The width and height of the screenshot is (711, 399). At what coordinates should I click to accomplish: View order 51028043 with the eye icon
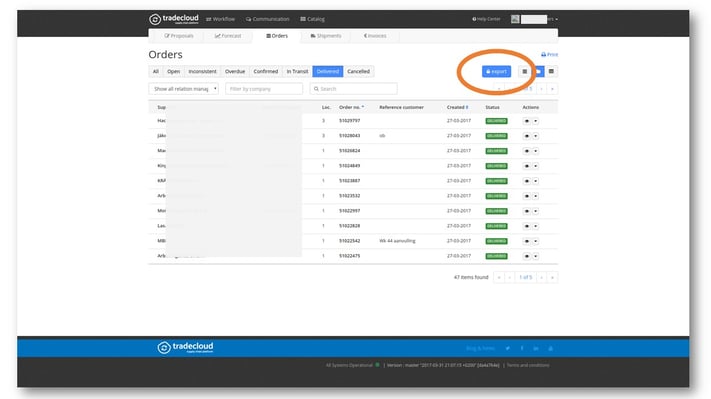[526, 136]
